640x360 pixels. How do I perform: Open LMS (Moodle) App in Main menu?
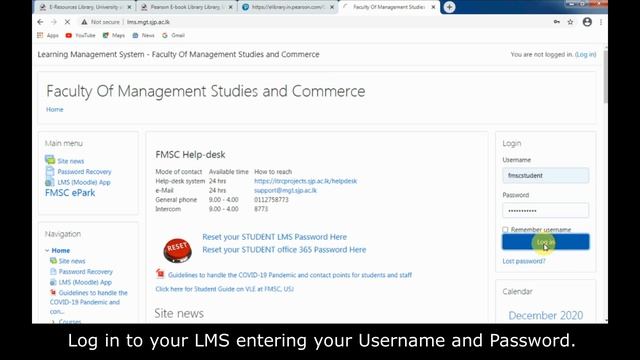[x=84, y=182]
